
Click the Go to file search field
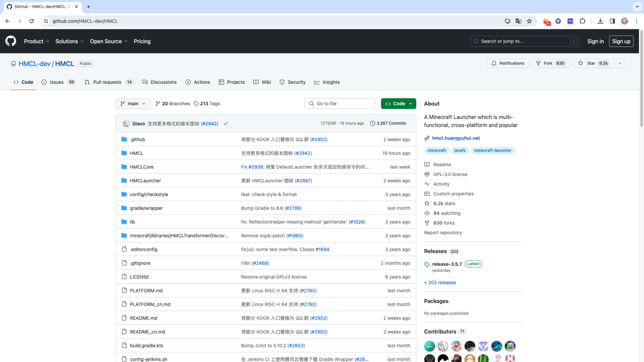pyautogui.click(x=340, y=103)
